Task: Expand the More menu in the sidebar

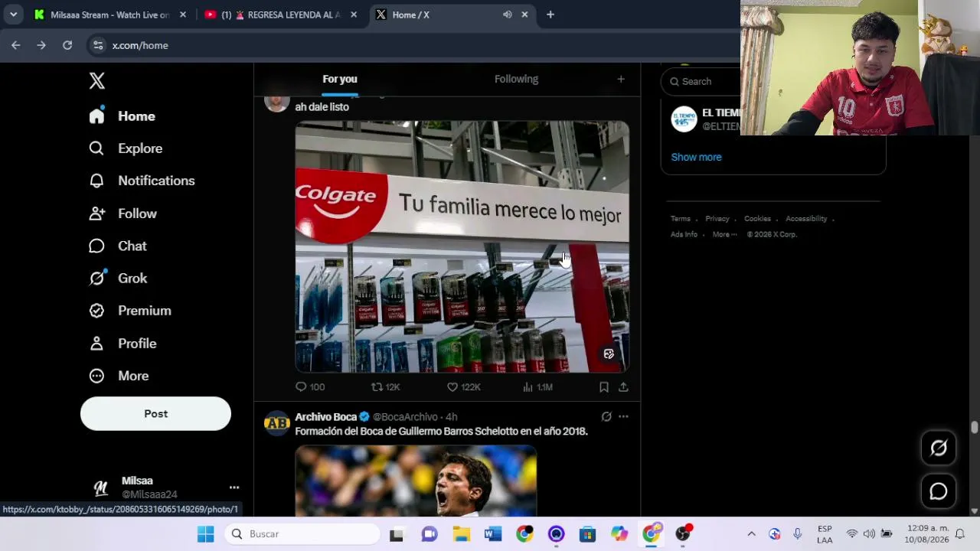Action: tap(119, 376)
